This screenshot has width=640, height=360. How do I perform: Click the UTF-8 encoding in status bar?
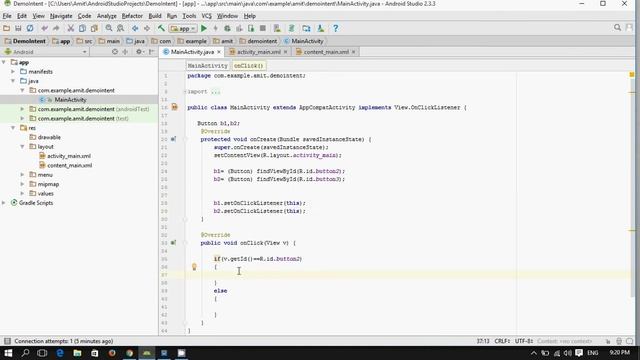524,341
